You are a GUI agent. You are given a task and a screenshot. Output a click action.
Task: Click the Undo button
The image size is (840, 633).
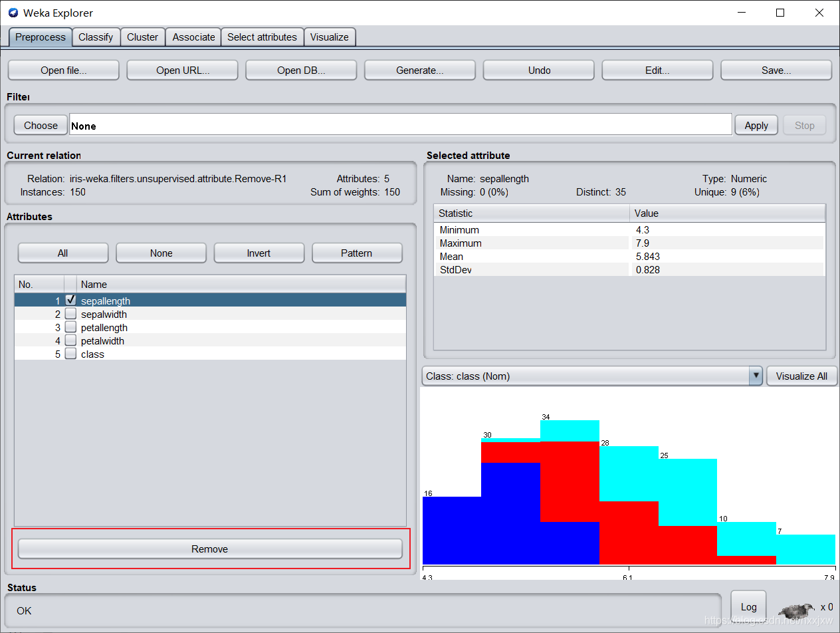[539, 70]
